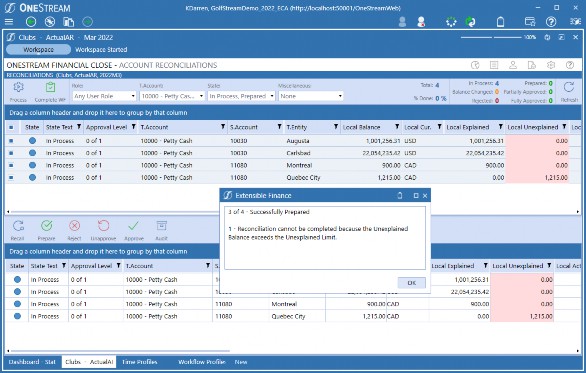The height and width of the screenshot is (373, 586).
Task: Click the clock icon in Account Reconciliations header
Action: pyautogui.click(x=475, y=65)
